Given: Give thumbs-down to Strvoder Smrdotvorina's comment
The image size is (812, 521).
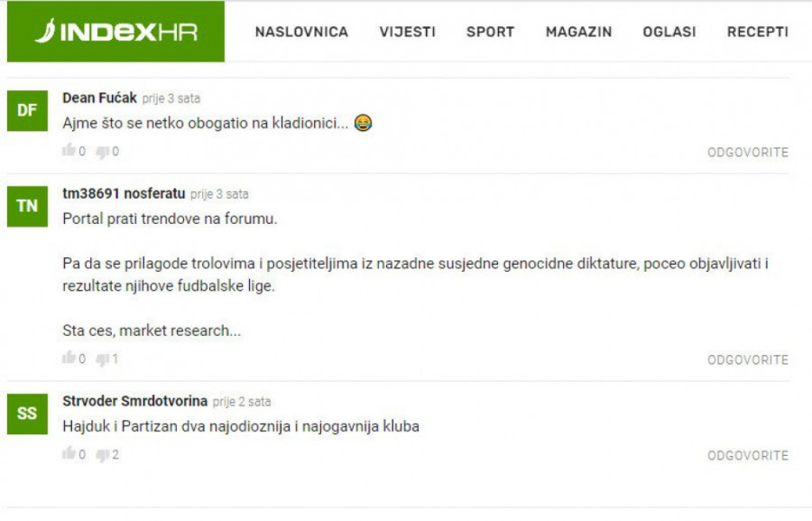Looking at the screenshot, I should tap(103, 455).
